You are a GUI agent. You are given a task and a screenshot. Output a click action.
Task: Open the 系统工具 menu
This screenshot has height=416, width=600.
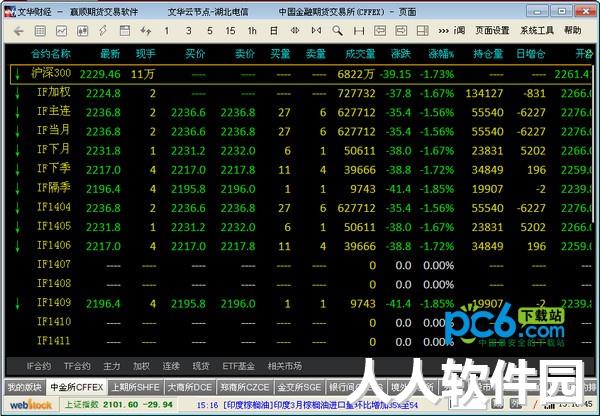(x=536, y=31)
